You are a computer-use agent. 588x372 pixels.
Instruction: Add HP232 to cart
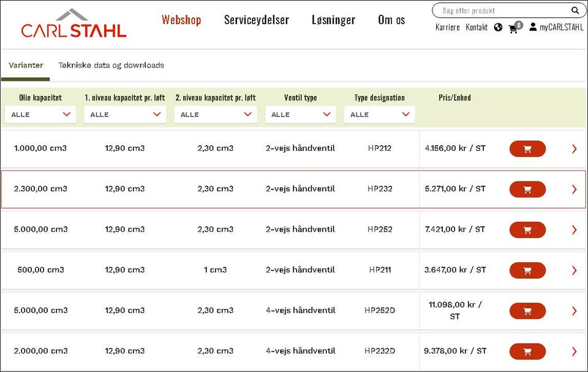(x=527, y=189)
